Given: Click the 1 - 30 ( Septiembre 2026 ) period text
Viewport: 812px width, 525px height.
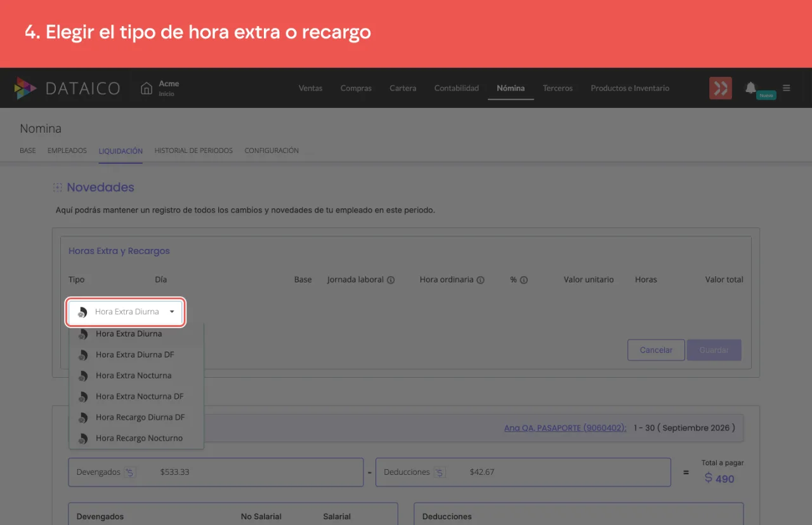Looking at the screenshot, I should [684, 428].
